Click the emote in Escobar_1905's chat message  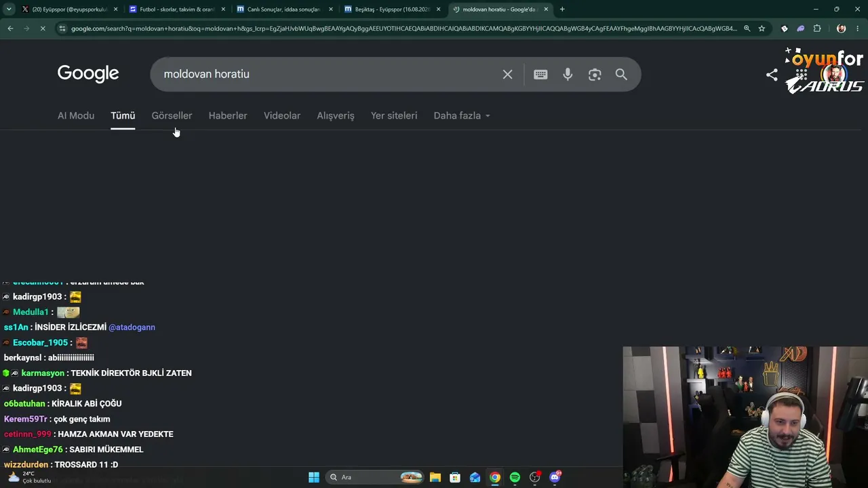pyautogui.click(x=81, y=343)
